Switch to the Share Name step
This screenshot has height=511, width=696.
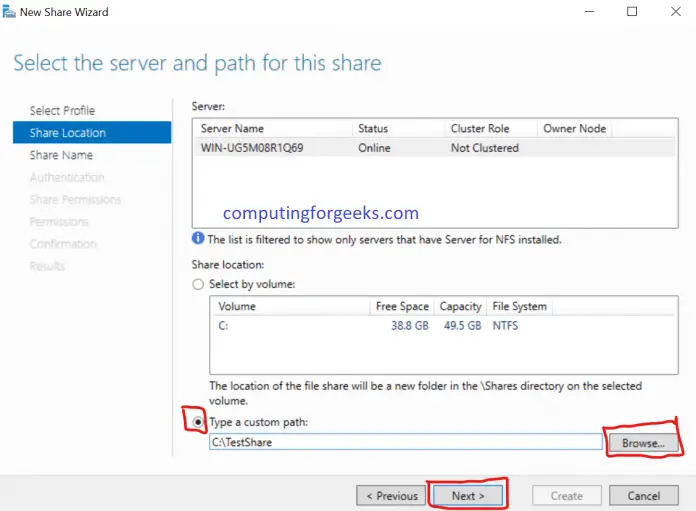click(61, 155)
